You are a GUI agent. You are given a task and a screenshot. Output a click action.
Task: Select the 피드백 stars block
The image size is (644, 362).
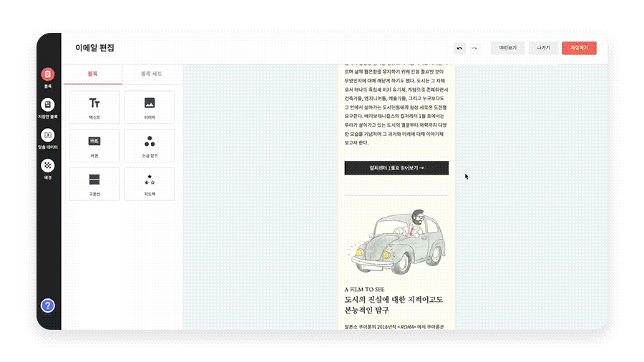[150, 184]
